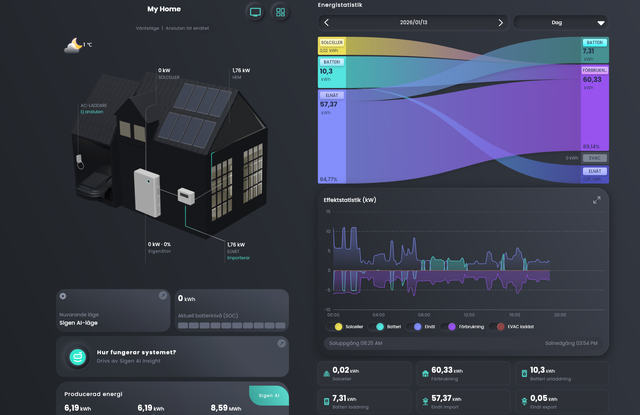640x415 pixels.
Task: Expand the Effektstatistik chart to fullscreen
Action: (597, 200)
